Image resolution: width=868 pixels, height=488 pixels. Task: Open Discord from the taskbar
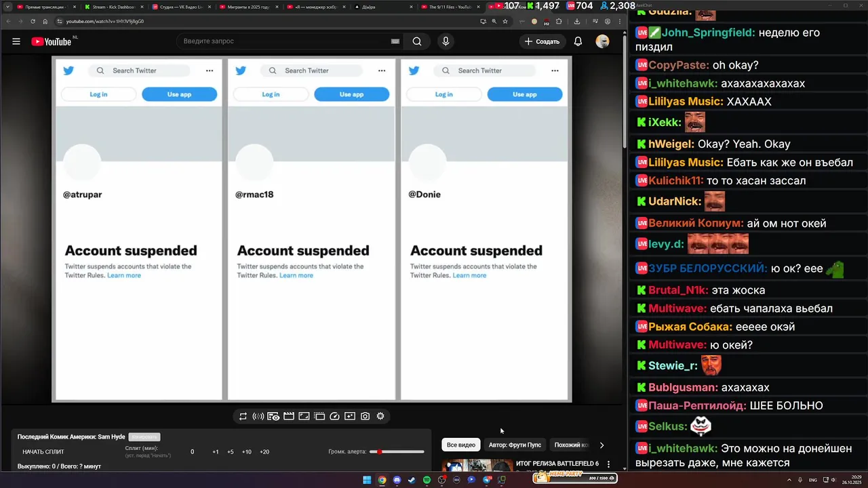[397, 480]
